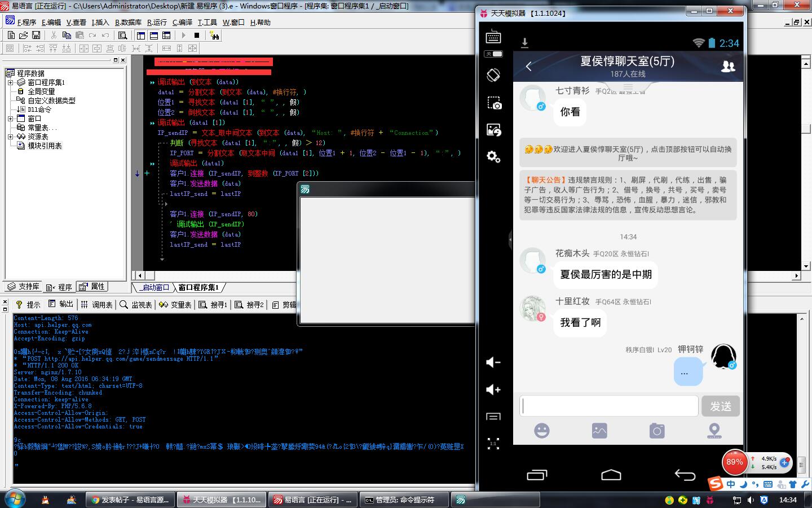Click the emulator fullscreen icon
Viewport: 812px width, 508px height.
493,444
